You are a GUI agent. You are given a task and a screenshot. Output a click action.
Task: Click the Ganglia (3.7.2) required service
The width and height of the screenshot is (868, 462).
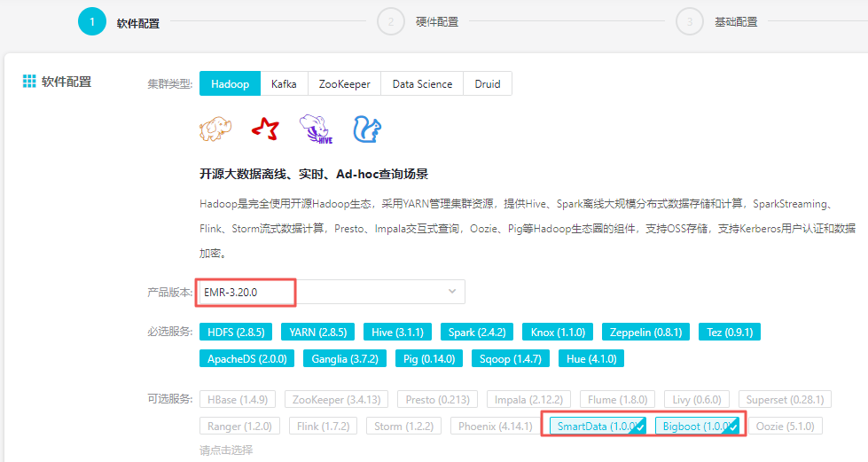point(345,358)
